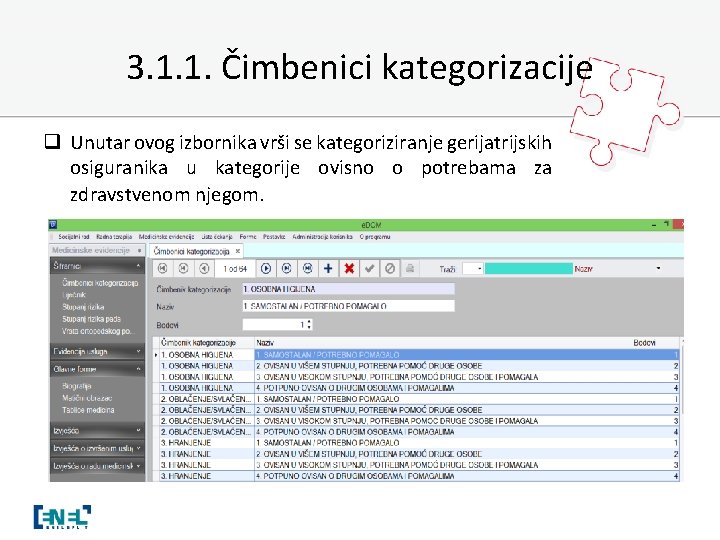Screen dimensions: 720x540
Task: Jump to the previous page of records
Action: point(183,269)
